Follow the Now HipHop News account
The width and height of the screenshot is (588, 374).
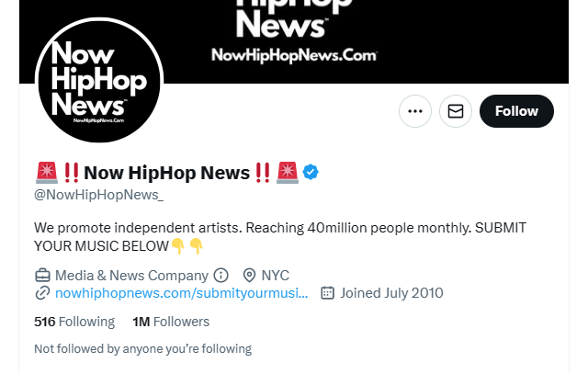click(x=516, y=111)
